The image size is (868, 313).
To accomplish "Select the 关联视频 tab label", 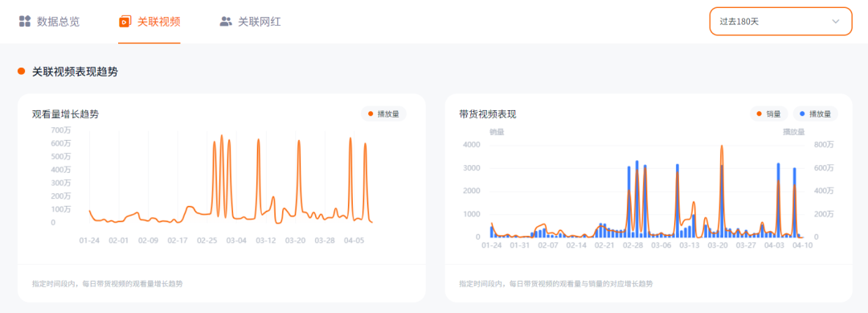I will point(159,22).
